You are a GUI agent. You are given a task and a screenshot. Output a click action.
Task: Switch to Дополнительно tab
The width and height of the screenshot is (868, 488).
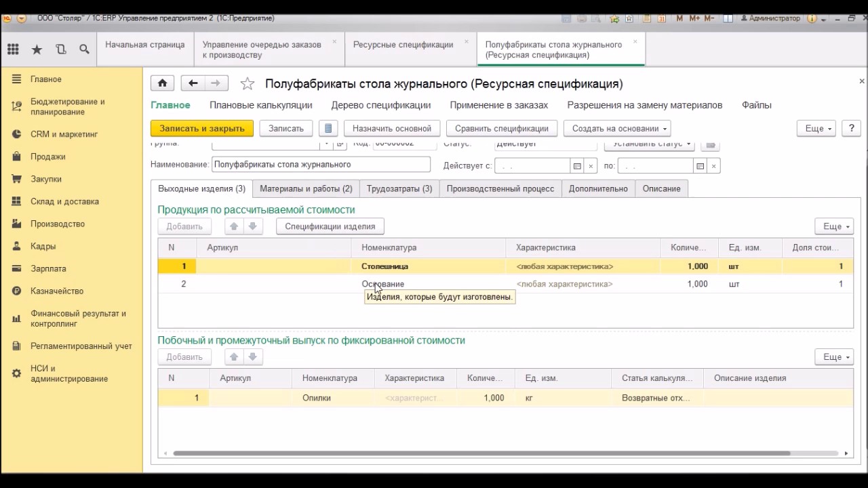click(x=598, y=188)
